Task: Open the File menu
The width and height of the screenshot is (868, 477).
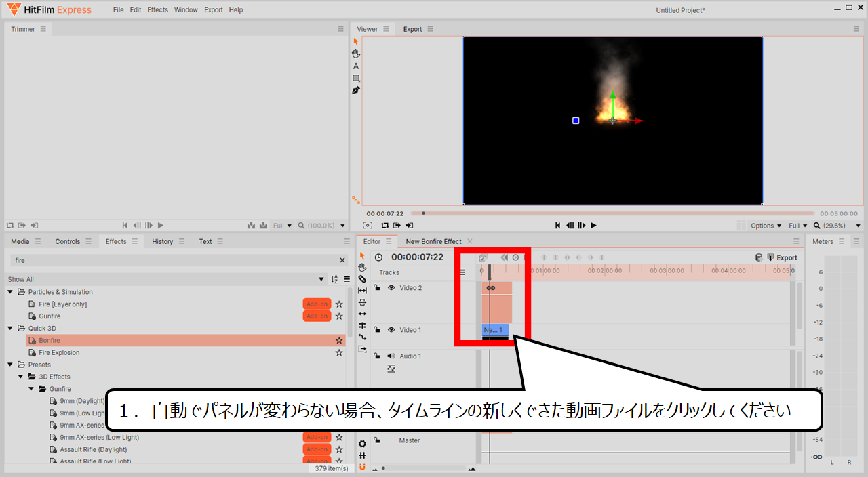Action: tap(119, 10)
